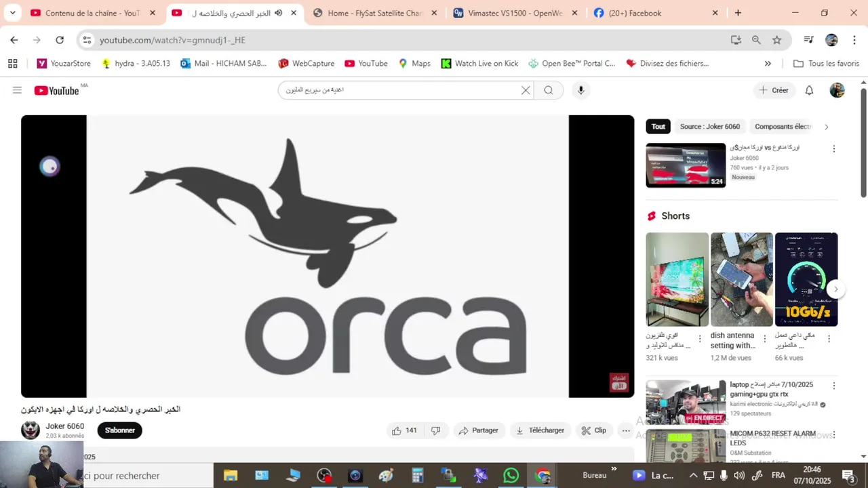Screen dimensions: 868x488
Task: Open the YouzarStore bookmark
Action: [x=64, y=63]
